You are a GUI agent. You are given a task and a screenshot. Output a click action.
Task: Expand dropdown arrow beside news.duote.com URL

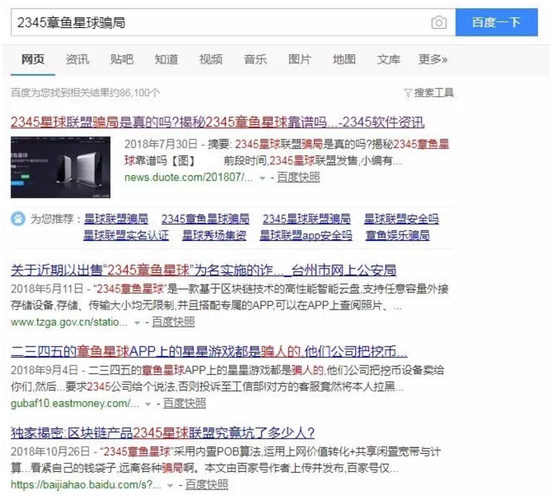click(262, 178)
